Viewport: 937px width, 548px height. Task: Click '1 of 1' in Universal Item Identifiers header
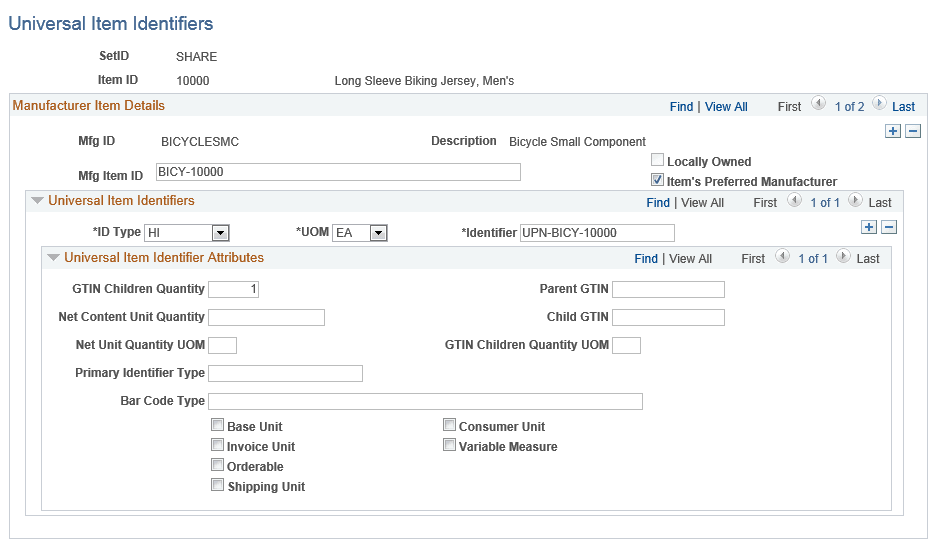(x=825, y=203)
